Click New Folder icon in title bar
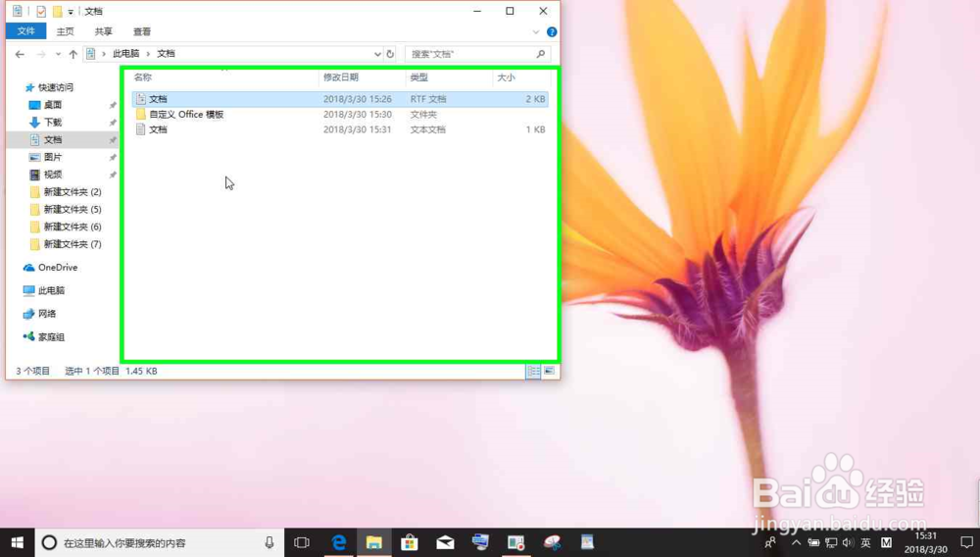This screenshot has width=980, height=557. click(57, 11)
